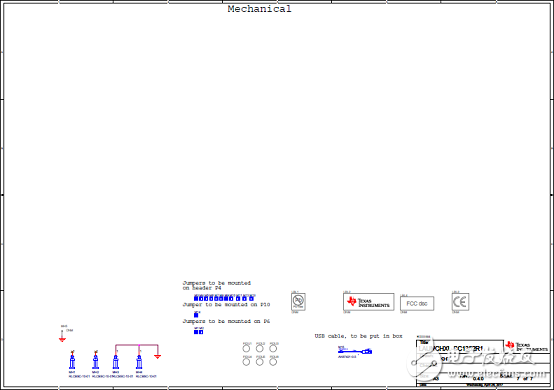
Task: Select the last jumper in the P4 row
Action: coord(251,299)
